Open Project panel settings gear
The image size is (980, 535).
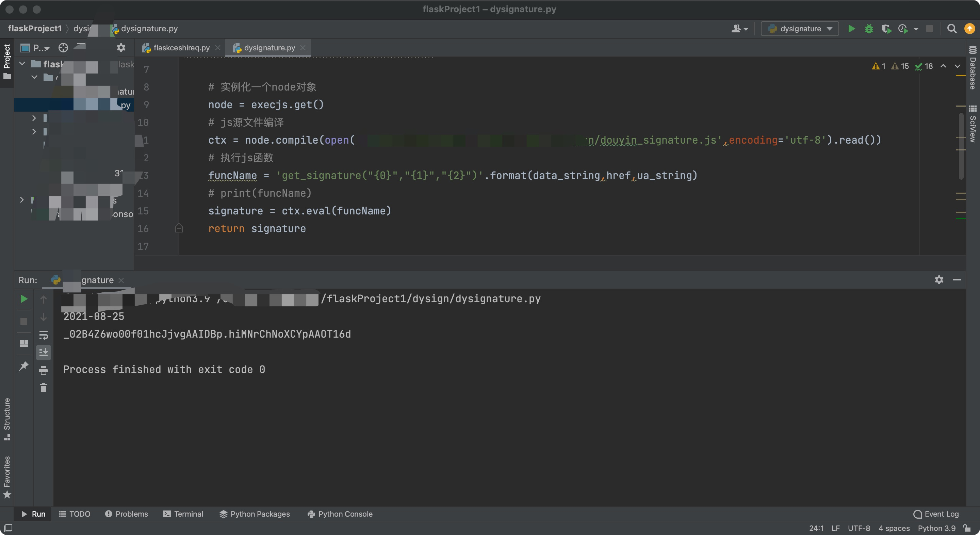(121, 48)
